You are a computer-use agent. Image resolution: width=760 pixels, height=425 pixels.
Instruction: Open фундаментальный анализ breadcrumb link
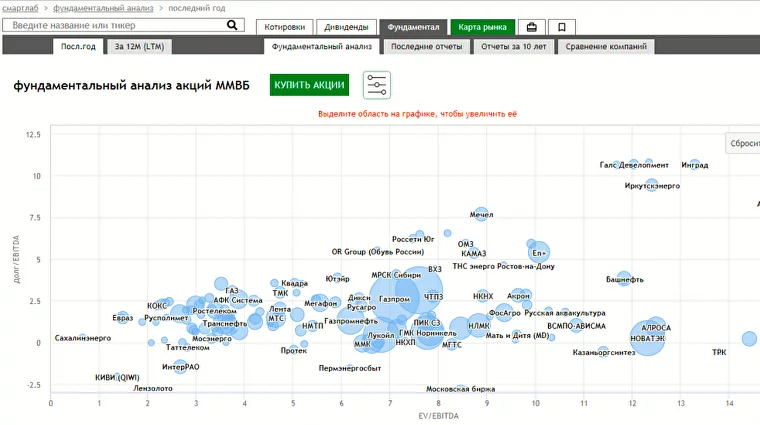click(x=103, y=7)
